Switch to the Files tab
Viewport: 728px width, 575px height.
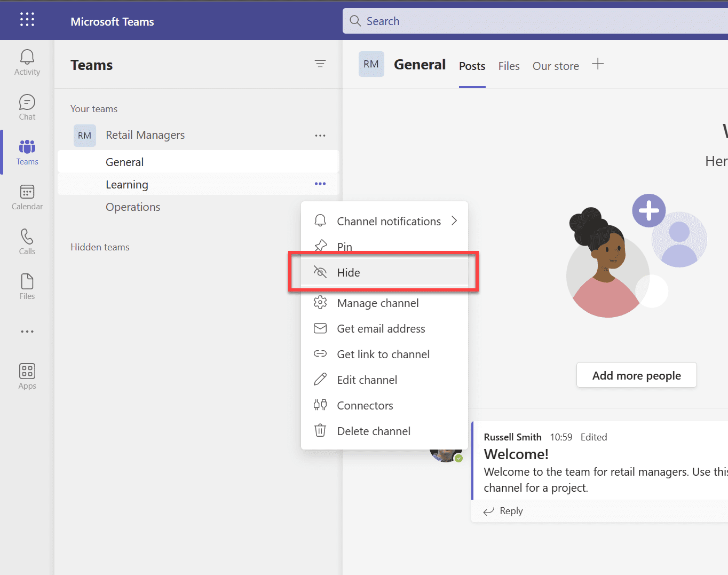509,66
